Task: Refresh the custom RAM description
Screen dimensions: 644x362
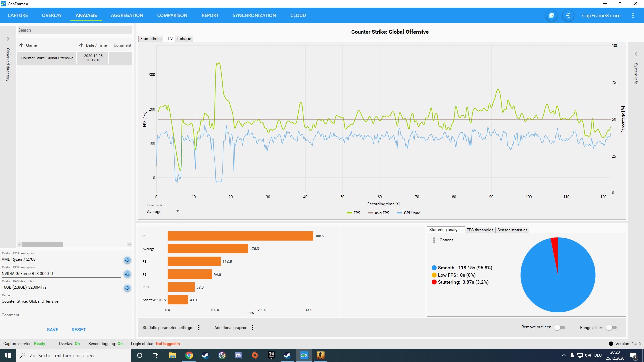Action: (127, 288)
